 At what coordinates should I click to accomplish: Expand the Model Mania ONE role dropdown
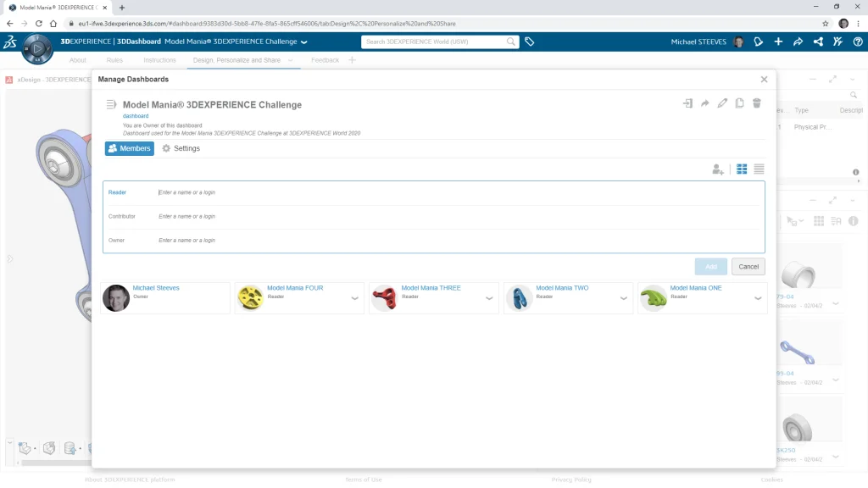click(x=758, y=298)
